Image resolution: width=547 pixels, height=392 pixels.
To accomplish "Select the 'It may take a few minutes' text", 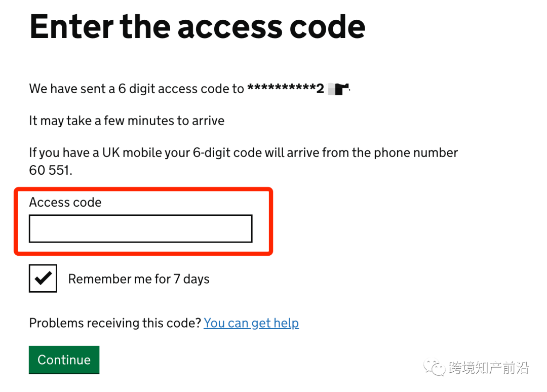I will click(x=127, y=121).
